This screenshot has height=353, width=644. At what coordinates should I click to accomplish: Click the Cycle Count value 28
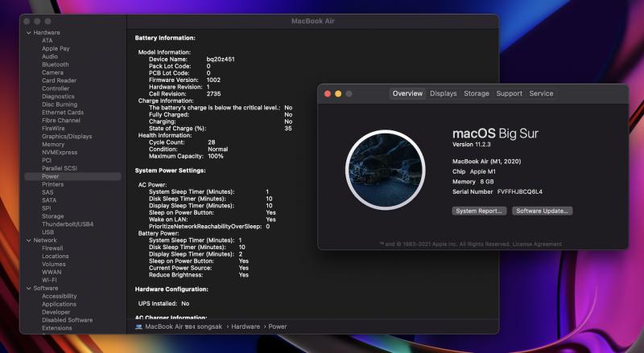[x=211, y=142]
